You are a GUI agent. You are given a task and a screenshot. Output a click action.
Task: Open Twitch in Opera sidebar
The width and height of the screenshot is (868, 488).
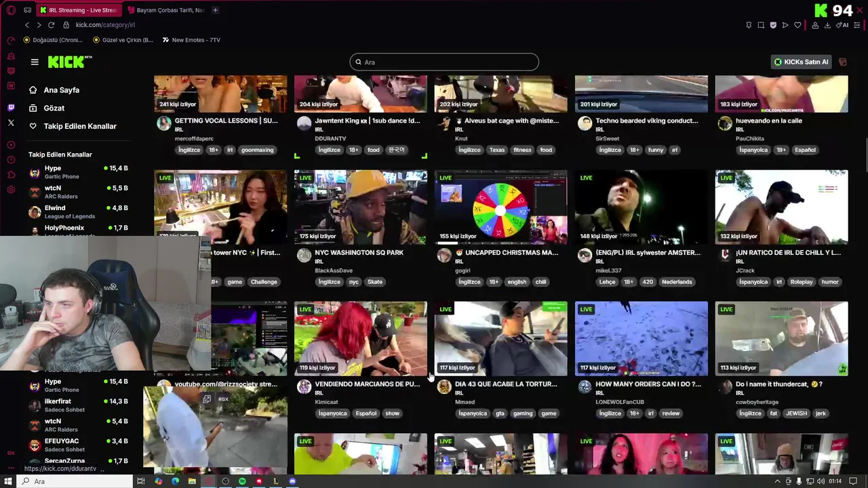point(11,108)
